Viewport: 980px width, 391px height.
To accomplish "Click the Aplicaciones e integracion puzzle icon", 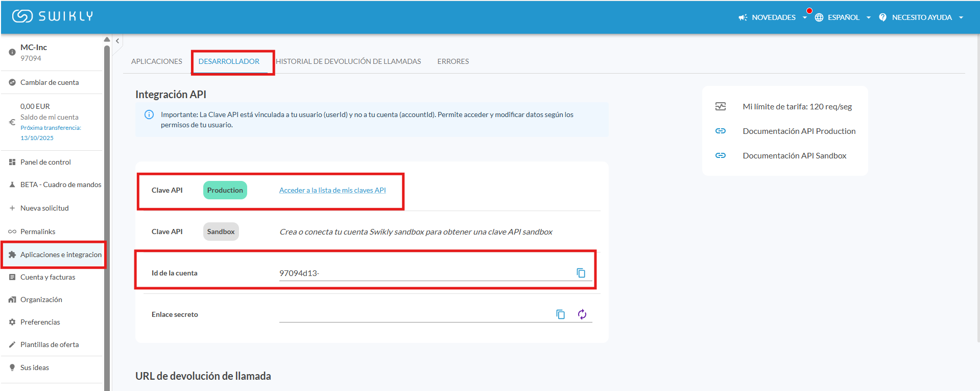I will click(12, 255).
